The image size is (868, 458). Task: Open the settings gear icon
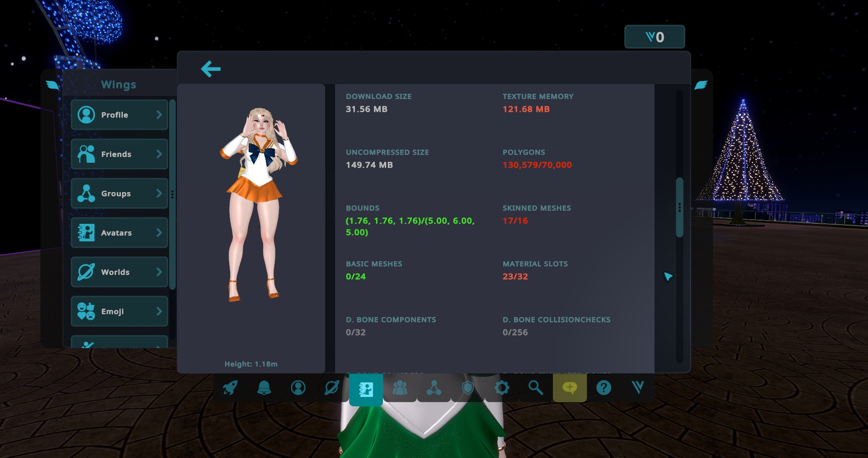502,387
